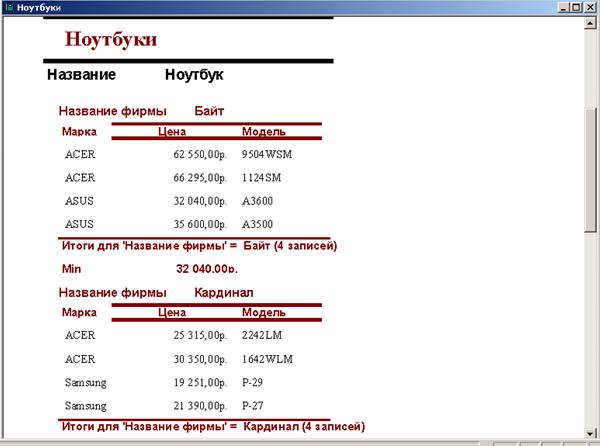Click the price 66 295,00р.
This screenshot has width=600, height=446.
coord(200,178)
